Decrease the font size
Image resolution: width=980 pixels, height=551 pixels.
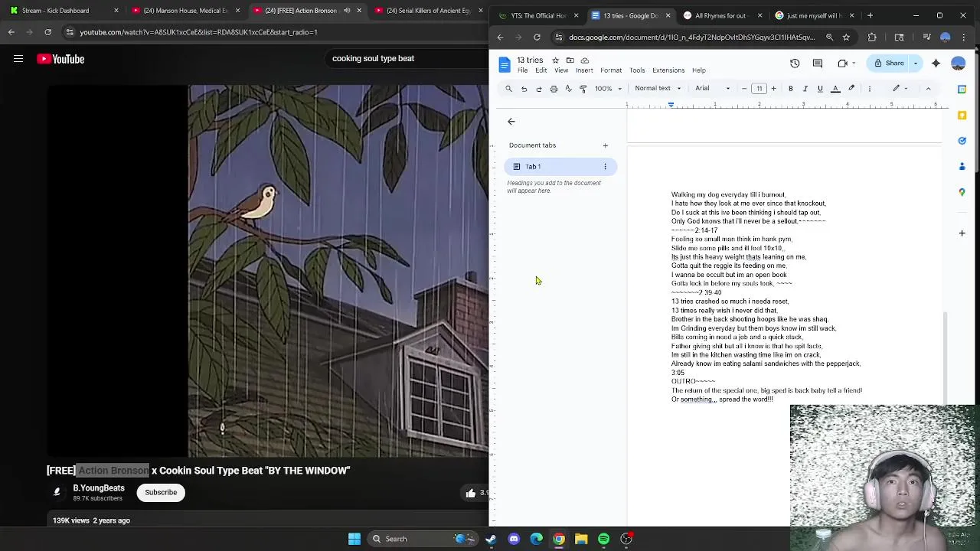point(744,89)
